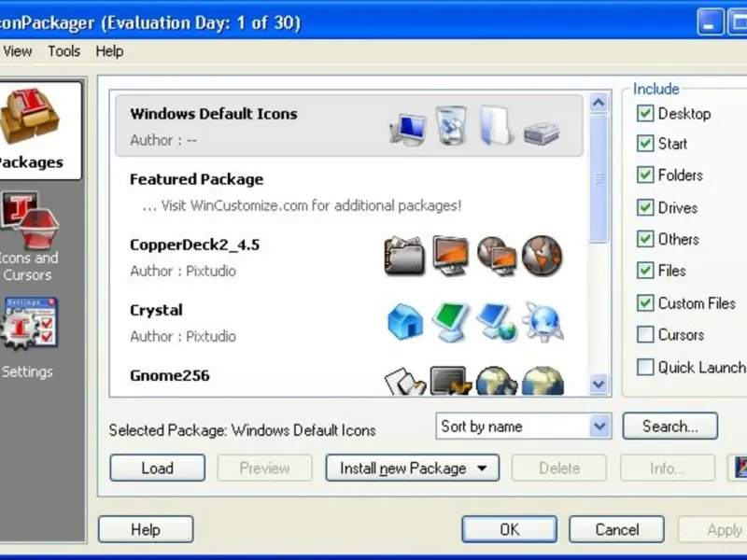Screen dimensions: 747x560
Task: Uncheck the Custom Files checkbox
Action: (x=645, y=302)
